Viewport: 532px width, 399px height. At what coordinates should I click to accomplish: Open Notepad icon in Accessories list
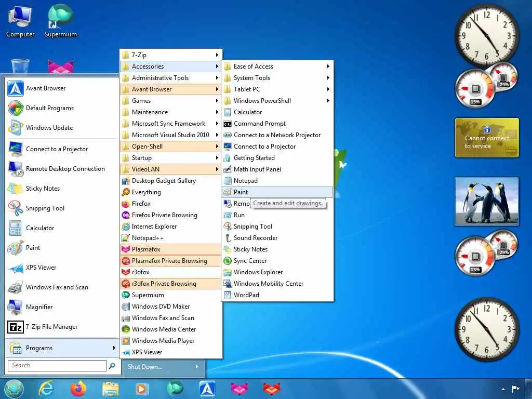click(x=228, y=180)
